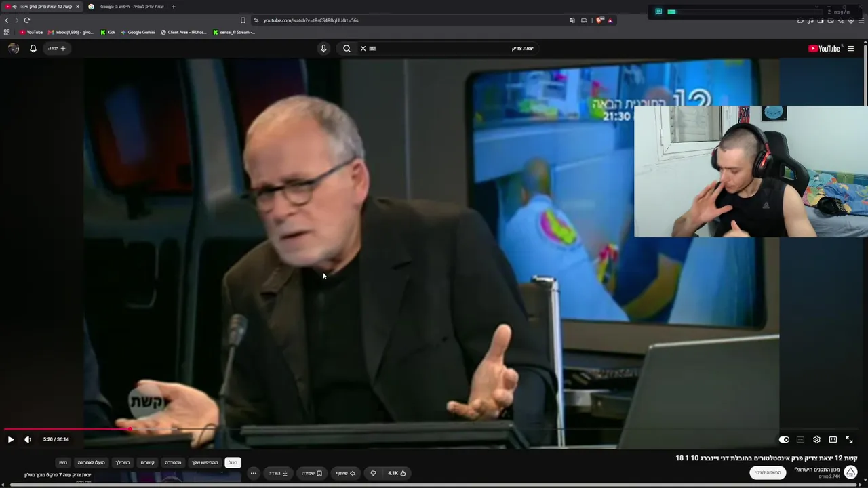Click the Brave Rewards triangle icon
The width and height of the screenshot is (868, 488).
[x=610, y=20]
